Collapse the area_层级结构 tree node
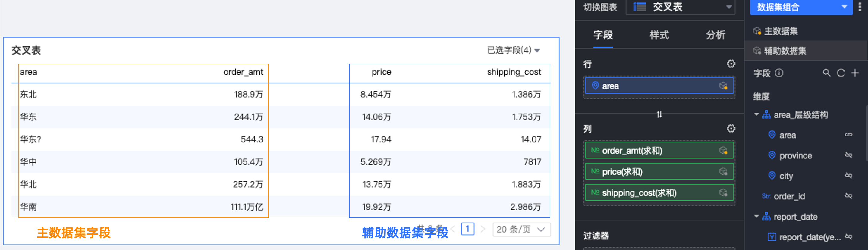The width and height of the screenshot is (868, 250). click(756, 114)
